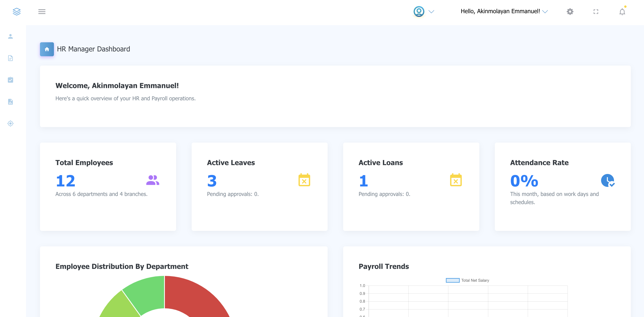Screen dimensions: 644x317
Task: Toggle fullscreen mode icon
Action: coord(596,11)
